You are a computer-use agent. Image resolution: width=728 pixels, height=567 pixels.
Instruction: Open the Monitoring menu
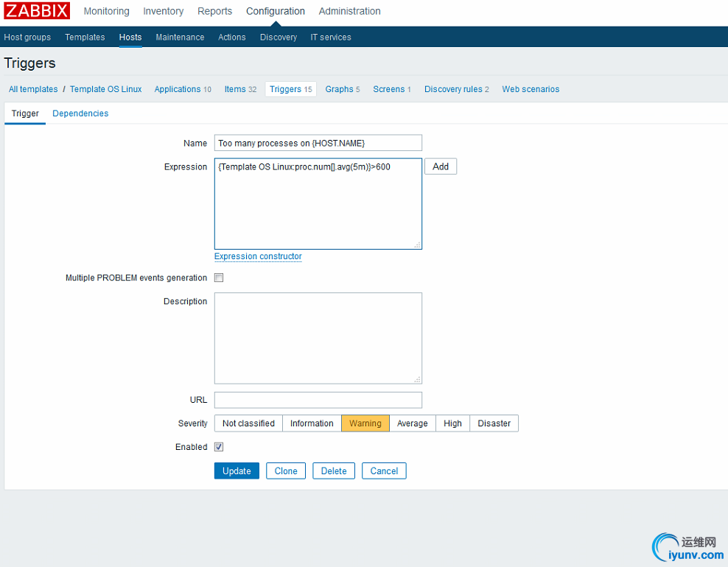coord(106,11)
